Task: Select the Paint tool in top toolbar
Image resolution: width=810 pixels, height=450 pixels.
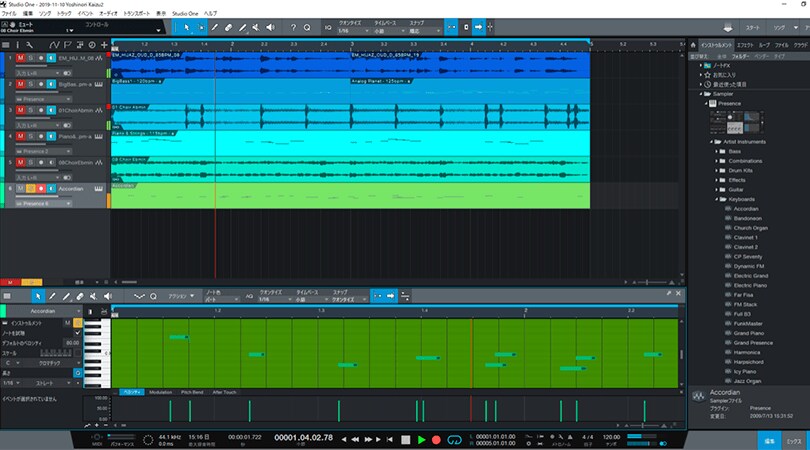Action: pos(242,27)
